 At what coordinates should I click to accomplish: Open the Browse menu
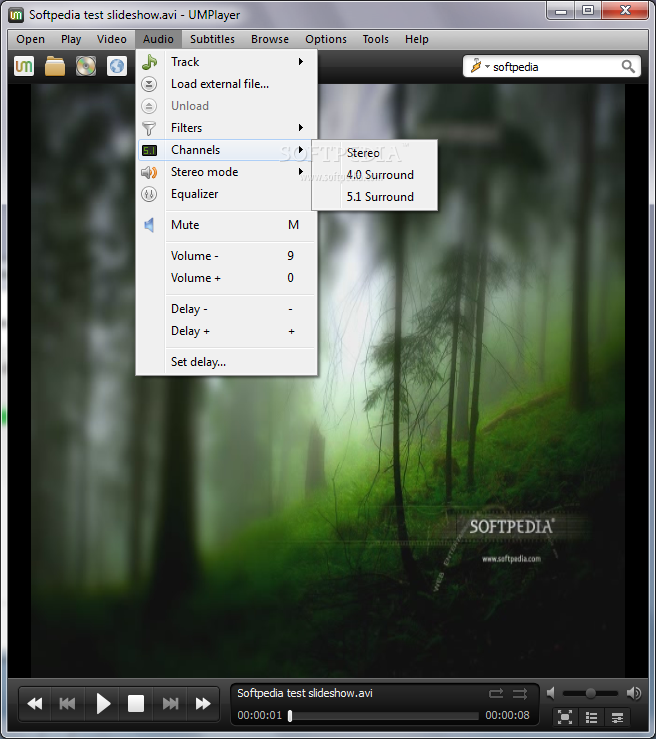coord(270,39)
